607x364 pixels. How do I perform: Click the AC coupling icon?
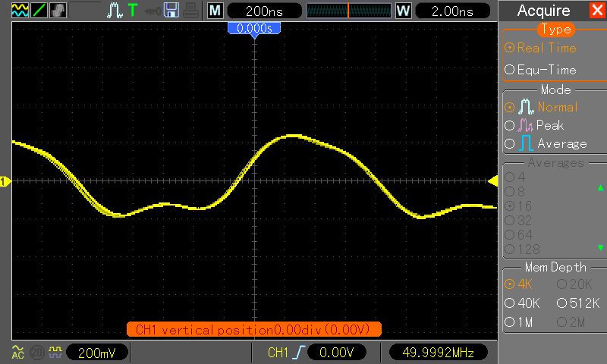click(17, 352)
